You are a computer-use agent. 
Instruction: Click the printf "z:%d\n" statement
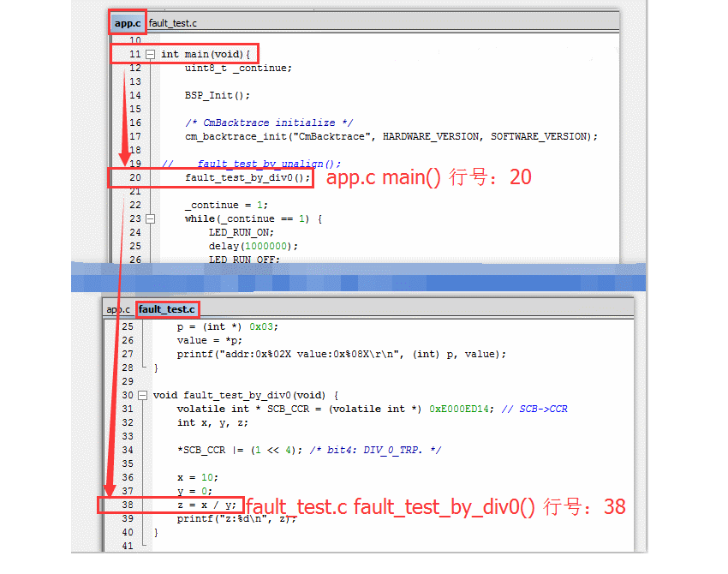236,518
